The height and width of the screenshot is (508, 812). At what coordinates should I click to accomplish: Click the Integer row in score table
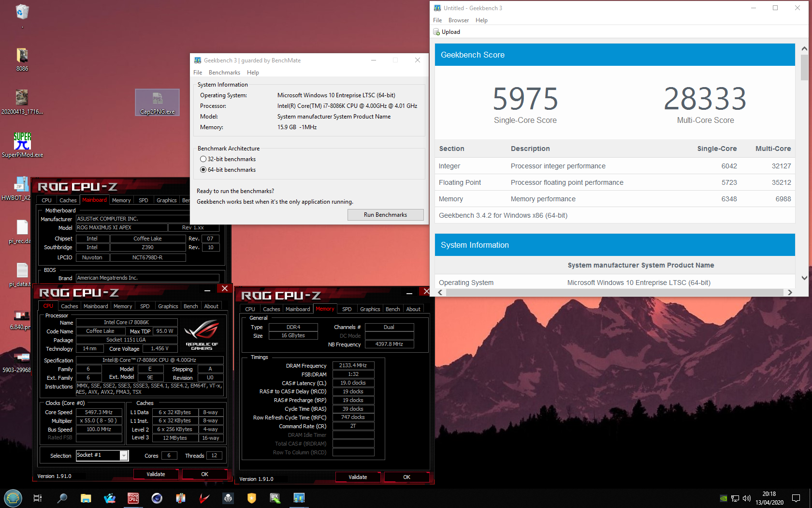coord(615,166)
